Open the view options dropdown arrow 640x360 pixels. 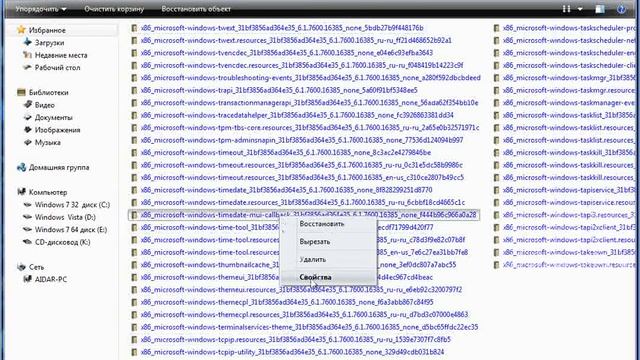(580, 9)
